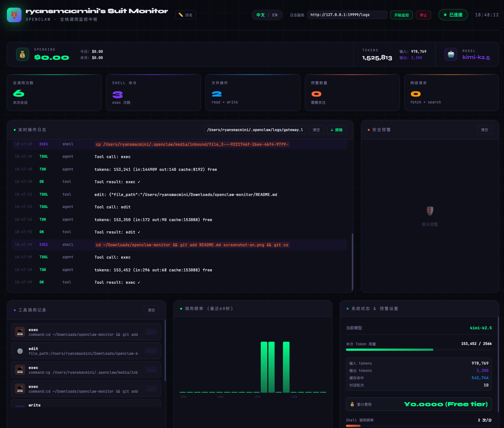
Task: Click the pencil rename (改名) button
Action: (x=185, y=15)
